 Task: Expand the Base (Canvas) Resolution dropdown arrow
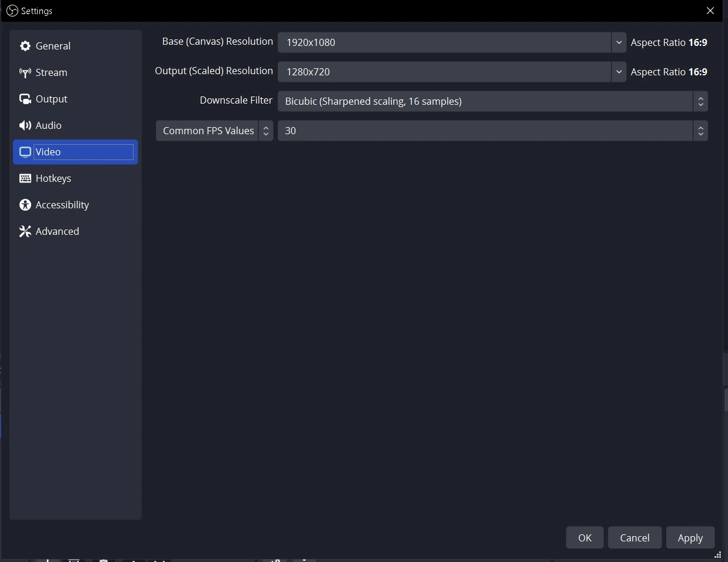(x=619, y=42)
